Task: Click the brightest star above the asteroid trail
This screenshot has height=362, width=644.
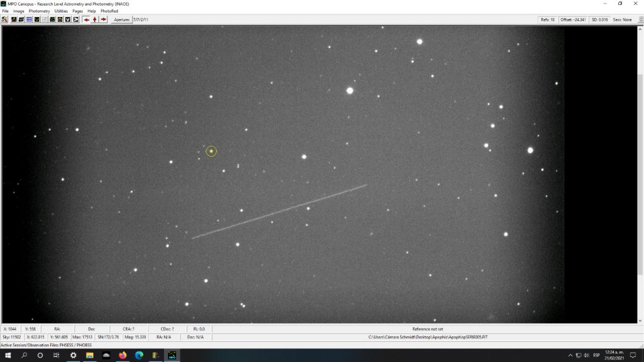Action: tap(350, 90)
